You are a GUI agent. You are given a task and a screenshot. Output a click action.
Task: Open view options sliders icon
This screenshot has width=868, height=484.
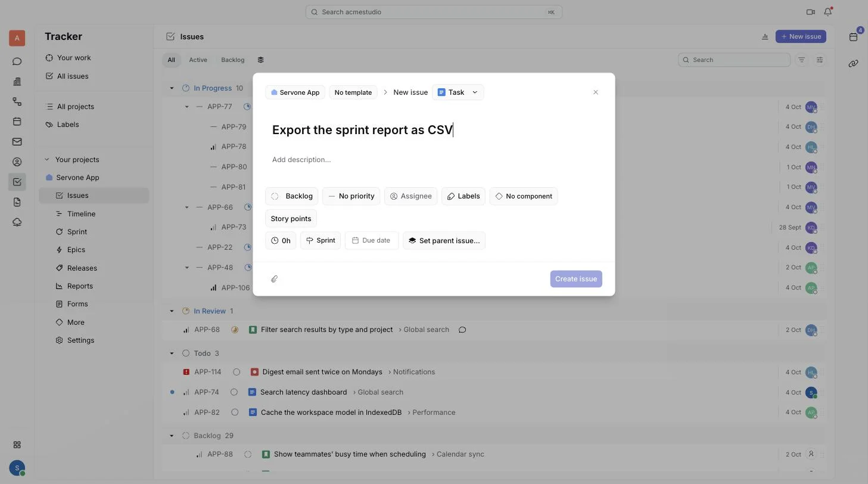point(820,60)
